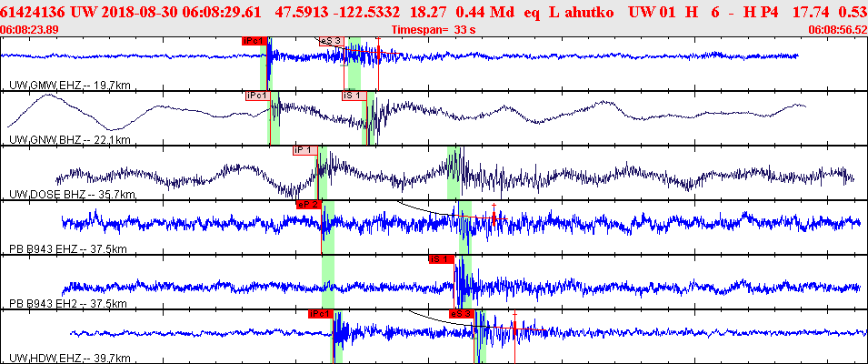Click the 'Timespan= 33 s' label
Viewport: 868px width, 364px height.
(x=434, y=30)
